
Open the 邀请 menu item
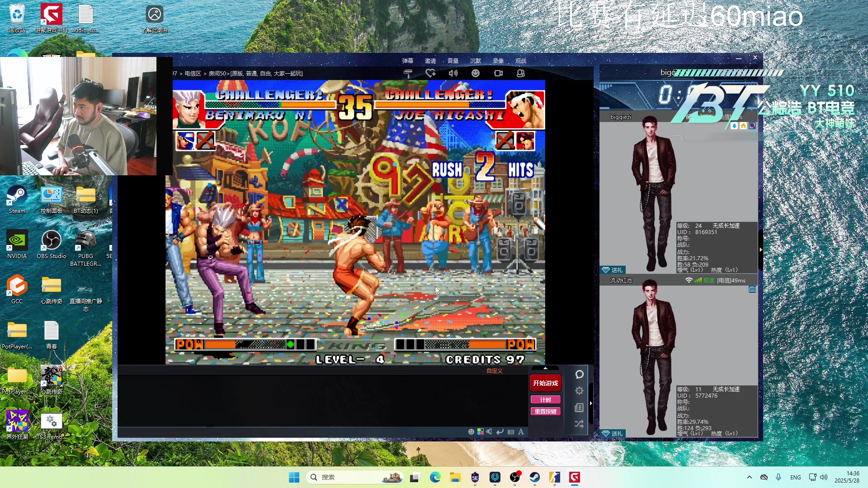(430, 61)
